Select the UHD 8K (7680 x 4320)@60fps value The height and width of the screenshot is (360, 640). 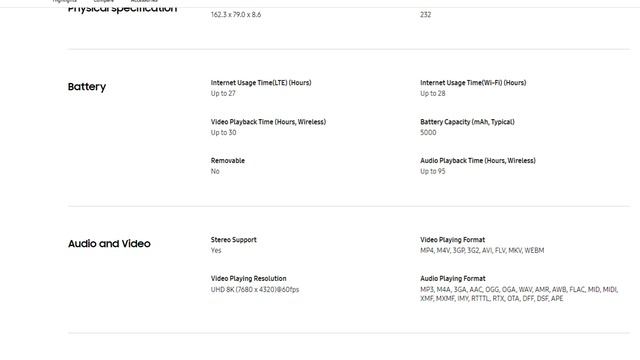coord(255,290)
